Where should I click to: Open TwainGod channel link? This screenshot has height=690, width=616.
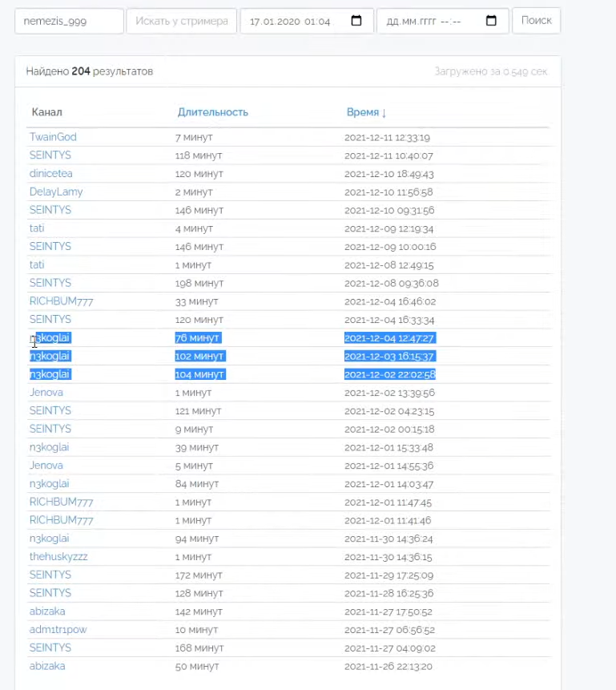pos(53,137)
